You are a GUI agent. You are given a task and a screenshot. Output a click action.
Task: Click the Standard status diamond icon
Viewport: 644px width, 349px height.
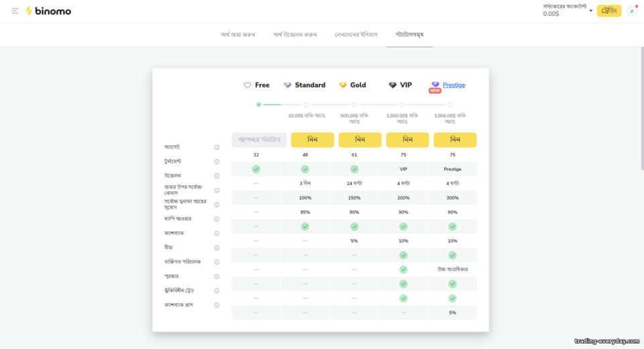(x=288, y=85)
